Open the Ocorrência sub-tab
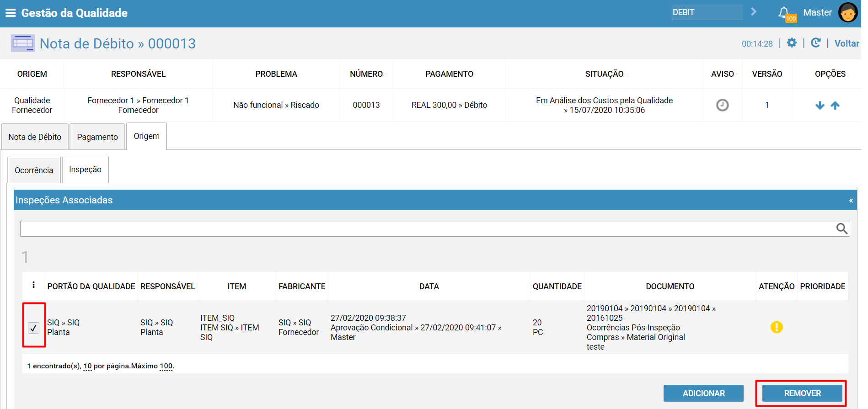Viewport: 868px width, 409px height. 34,170
